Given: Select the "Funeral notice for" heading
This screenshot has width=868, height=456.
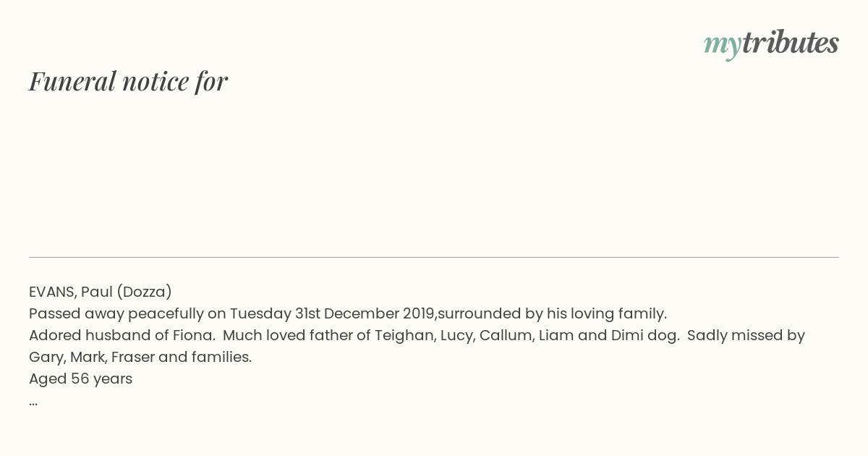Looking at the screenshot, I should 128,81.
